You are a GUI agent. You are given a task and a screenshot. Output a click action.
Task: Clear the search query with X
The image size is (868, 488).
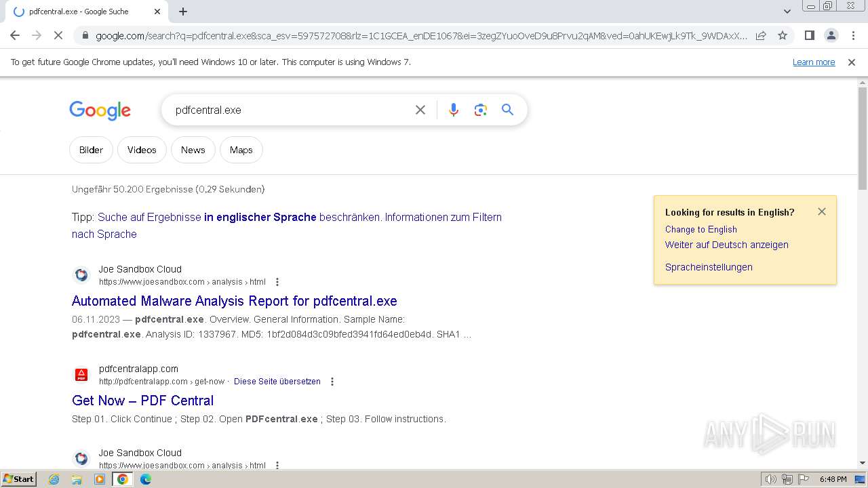click(x=420, y=110)
